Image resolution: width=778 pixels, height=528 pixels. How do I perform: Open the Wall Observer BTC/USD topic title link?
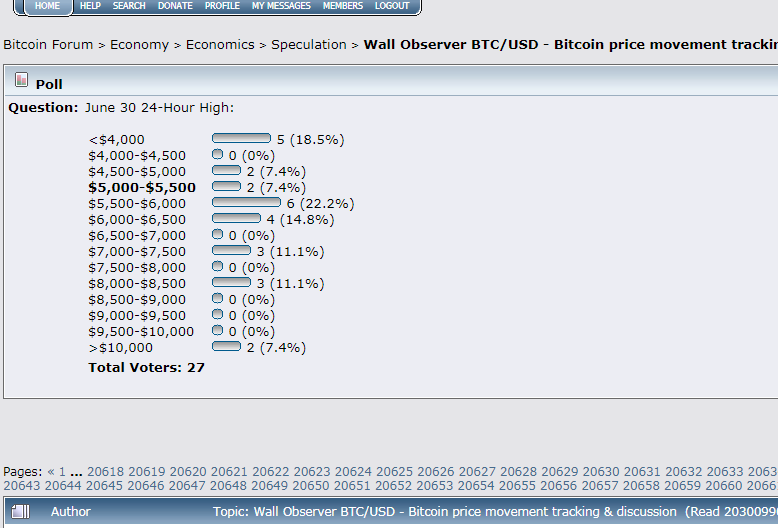click(x=571, y=45)
